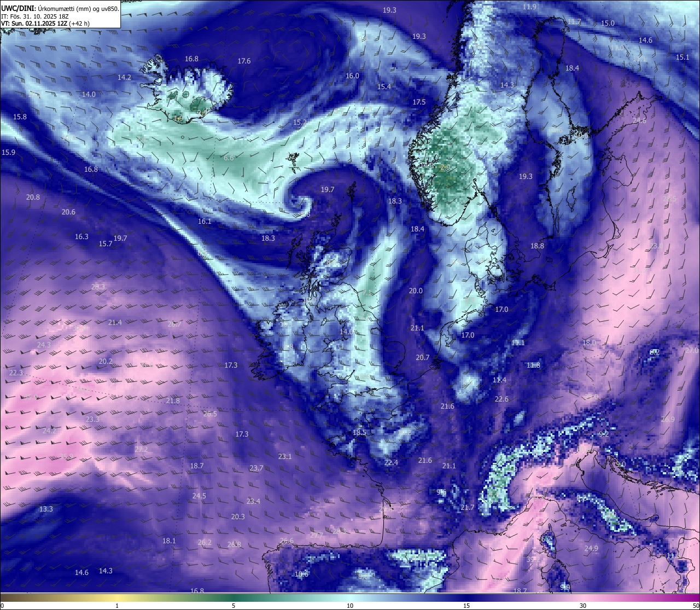The height and width of the screenshot is (610, 700).
Task: Click the 21.8 value on the map
Action: [173, 400]
